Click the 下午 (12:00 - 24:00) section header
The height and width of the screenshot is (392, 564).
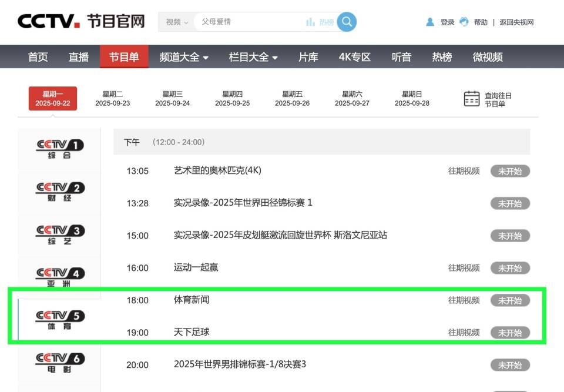[321, 142]
